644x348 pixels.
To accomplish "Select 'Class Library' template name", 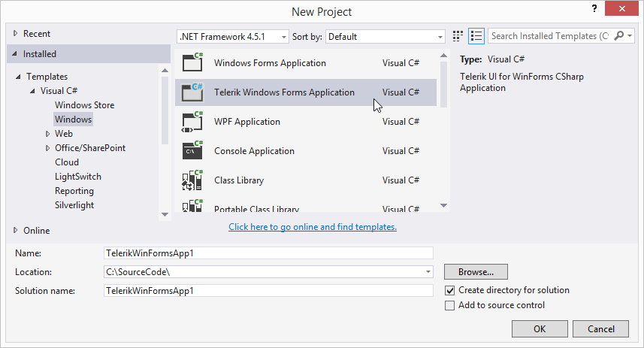I will coord(239,180).
